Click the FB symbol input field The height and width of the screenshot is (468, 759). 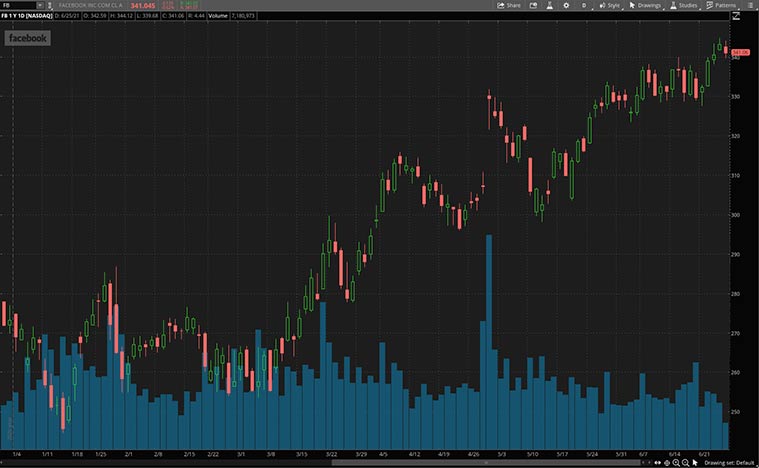[x=18, y=5]
